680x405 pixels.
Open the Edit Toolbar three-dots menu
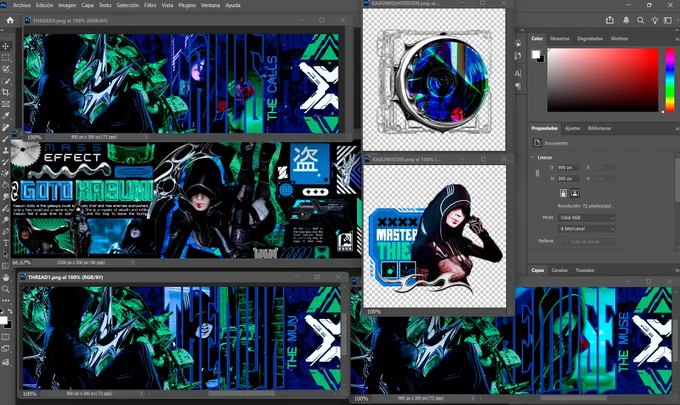pyautogui.click(x=6, y=300)
